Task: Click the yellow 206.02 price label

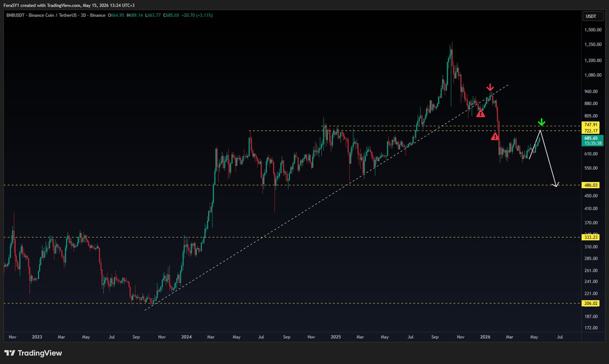Action: pyautogui.click(x=592, y=303)
